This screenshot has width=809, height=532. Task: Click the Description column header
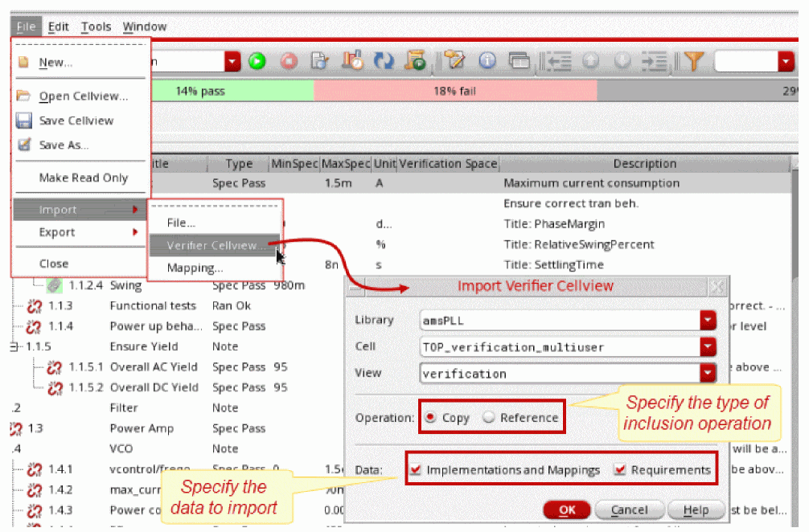pos(644,164)
